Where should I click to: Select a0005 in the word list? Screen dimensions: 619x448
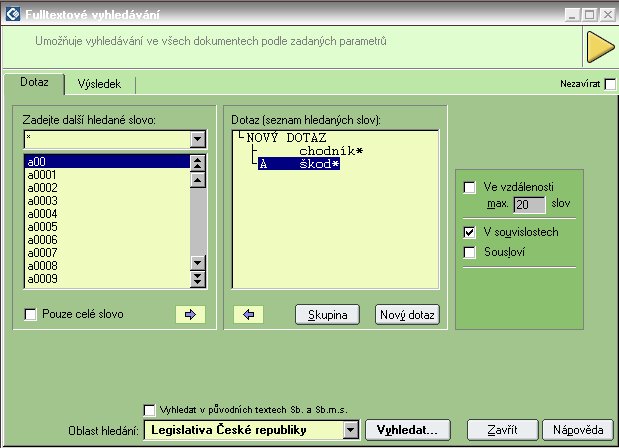[x=107, y=227]
